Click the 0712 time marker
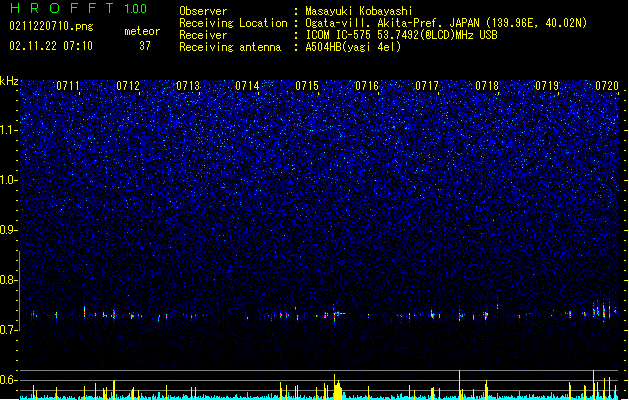The height and width of the screenshot is (400, 629). tap(128, 86)
